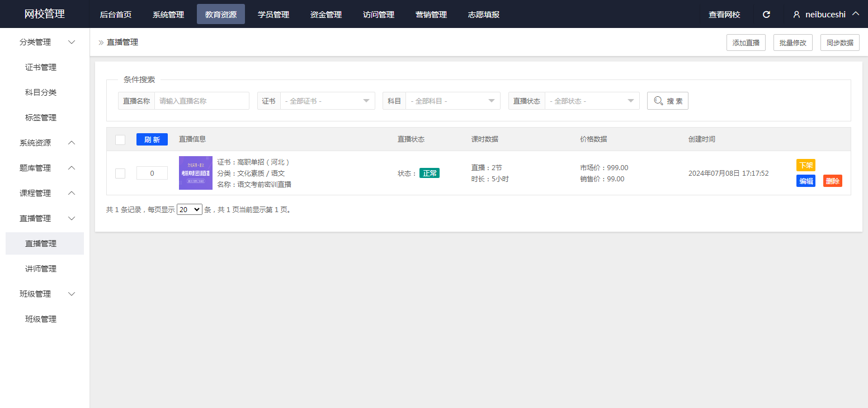Image resolution: width=868 pixels, height=408 pixels.
Task: Click the blue 编辑 button
Action: point(806,181)
